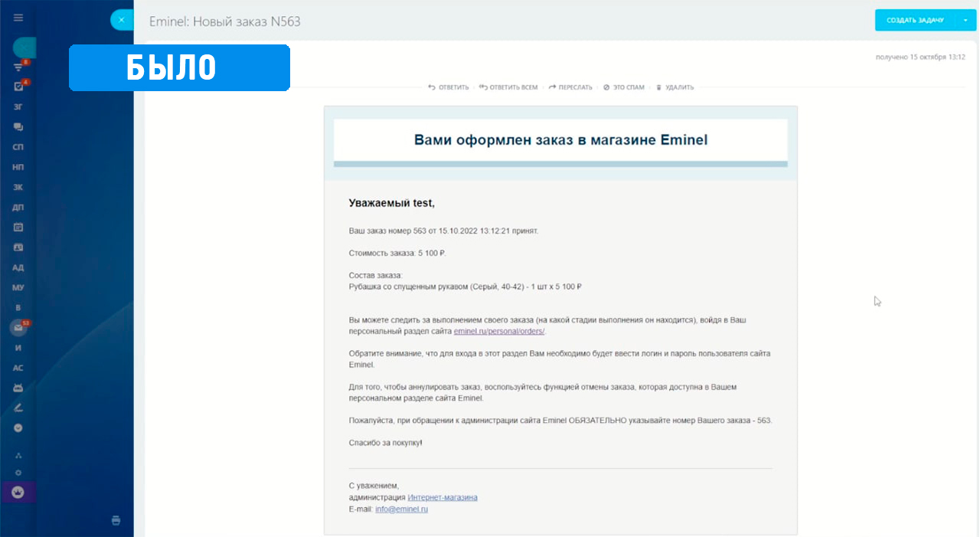Click ОТВЕТИТЬ reply action

point(449,87)
